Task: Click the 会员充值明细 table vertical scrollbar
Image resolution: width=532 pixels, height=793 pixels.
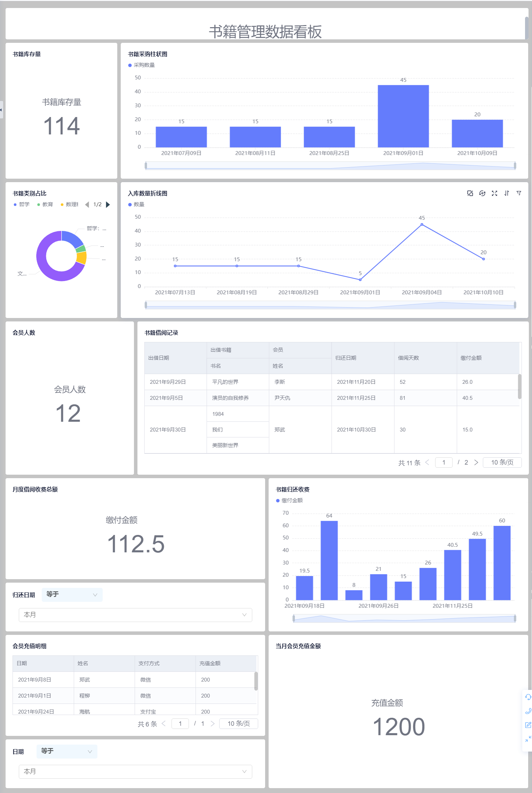Action: (256, 681)
